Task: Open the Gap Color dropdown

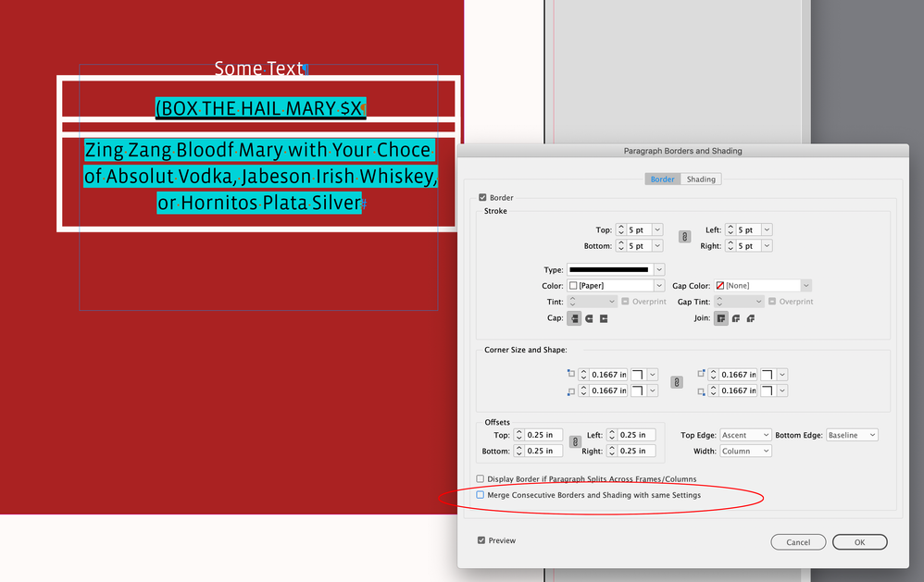Action: pyautogui.click(x=806, y=286)
